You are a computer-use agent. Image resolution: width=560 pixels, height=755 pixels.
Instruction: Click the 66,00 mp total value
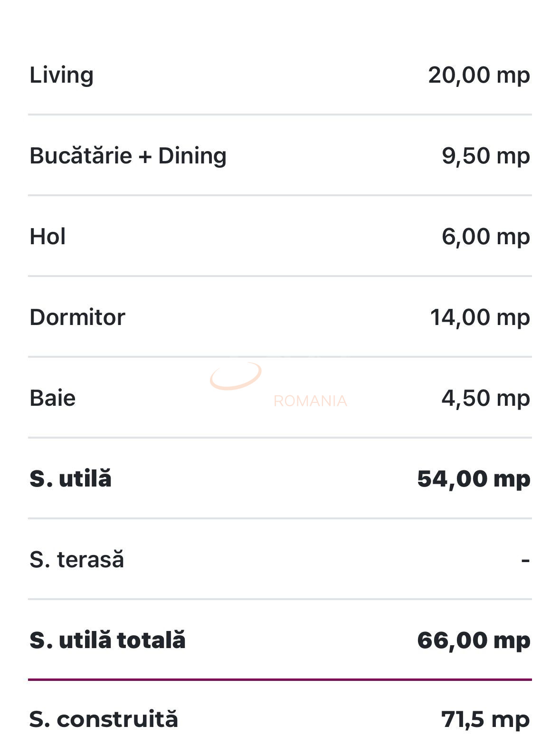coord(474,640)
